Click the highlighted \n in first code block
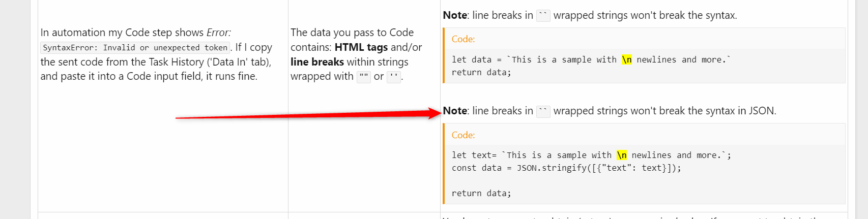Screen dimensions: 868x219 click(x=626, y=59)
